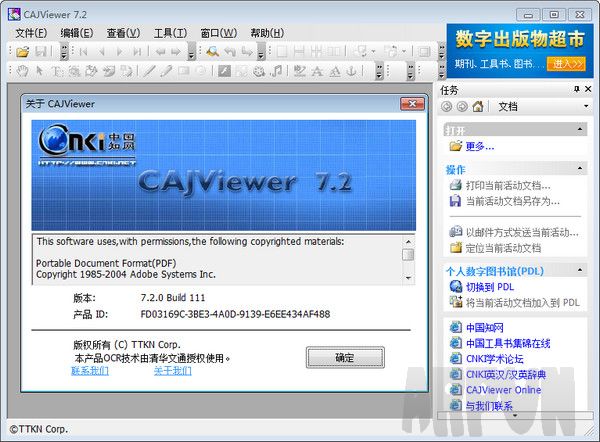Open the 查看(V) menu

[x=123, y=33]
